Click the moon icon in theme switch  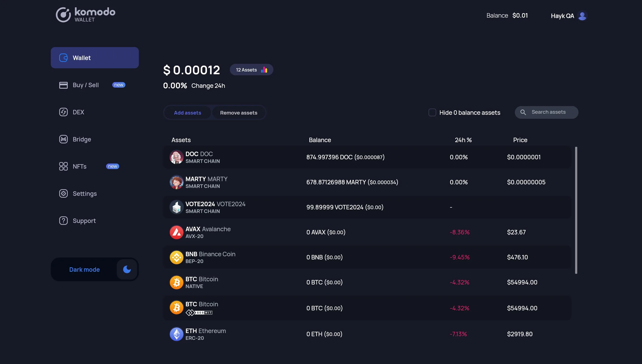tap(127, 269)
